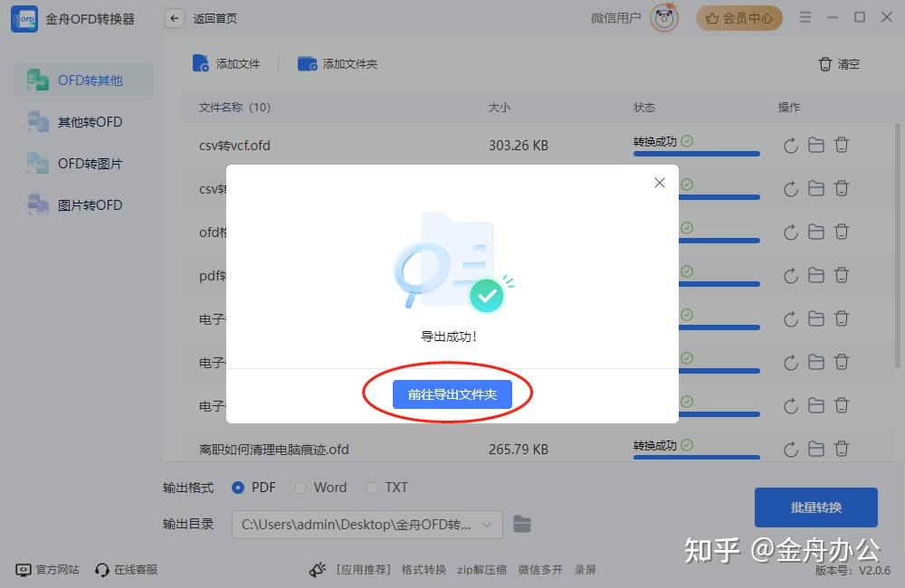Image resolution: width=905 pixels, height=588 pixels.
Task: Click the 微信多开 WeChat multi-open icon
Action: pyautogui.click(x=541, y=570)
